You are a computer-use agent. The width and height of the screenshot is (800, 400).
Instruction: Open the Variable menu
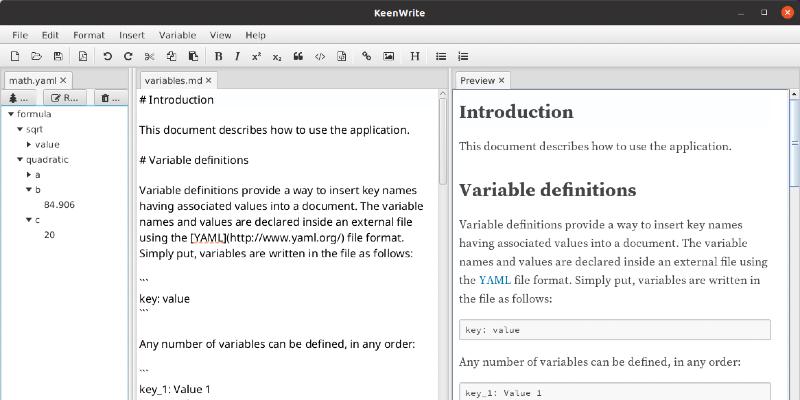(178, 35)
